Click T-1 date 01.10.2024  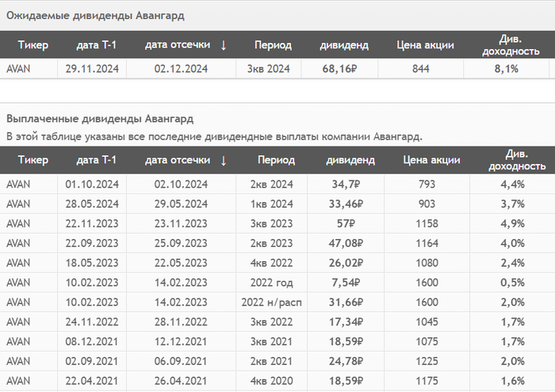(92, 185)
